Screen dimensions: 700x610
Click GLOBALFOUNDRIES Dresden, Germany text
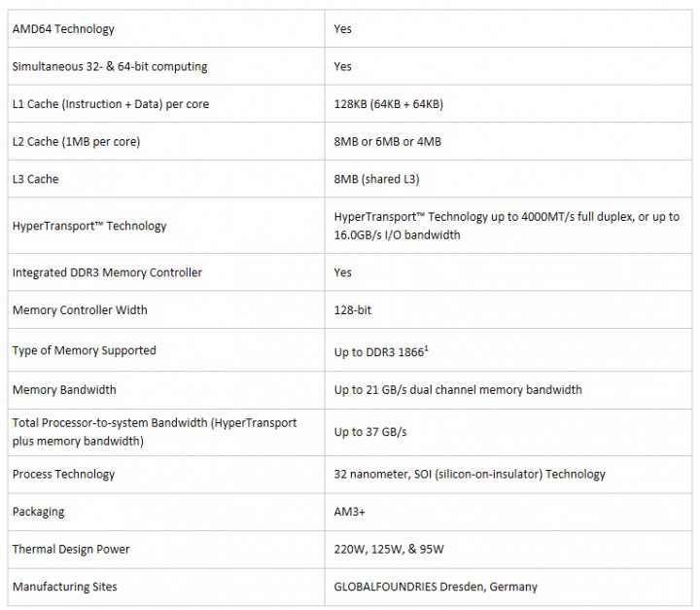435,587
